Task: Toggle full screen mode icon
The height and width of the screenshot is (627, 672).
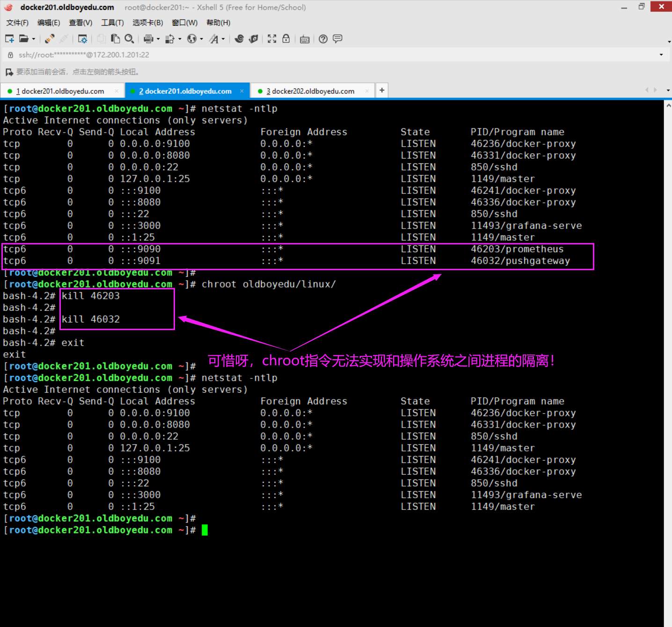Action: (x=272, y=39)
